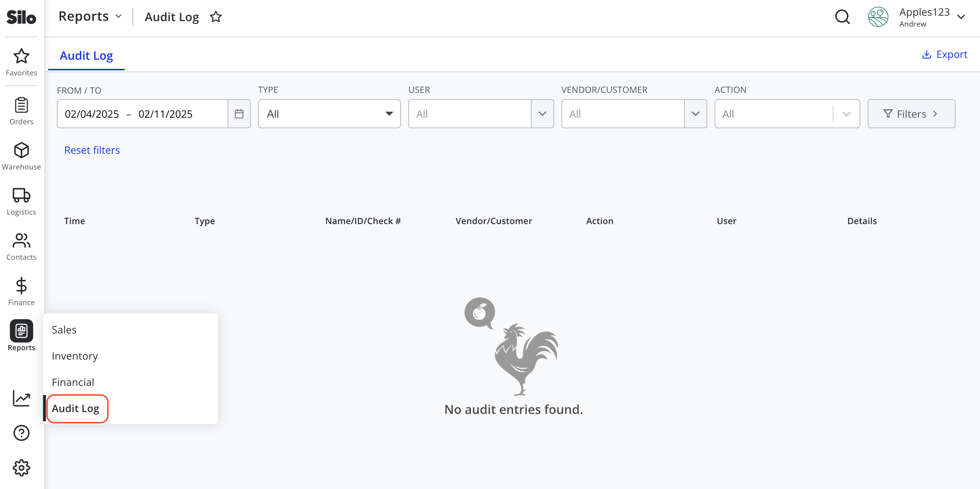Open the Contacts people icon
The image size is (980, 489).
coord(21,240)
